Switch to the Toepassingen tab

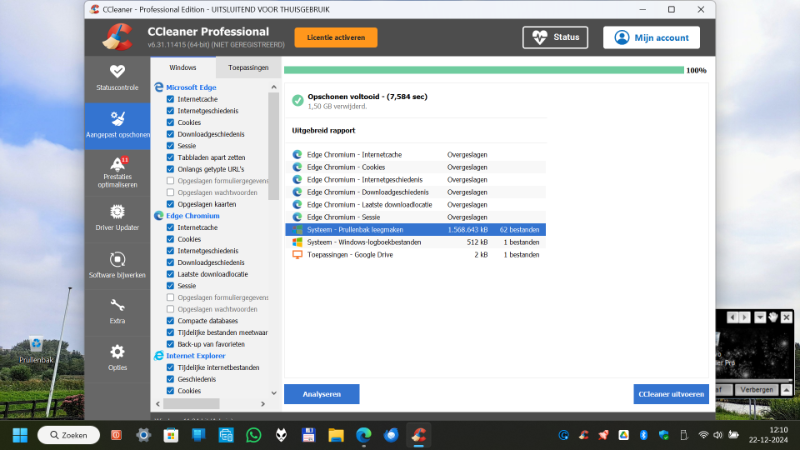coord(248,67)
